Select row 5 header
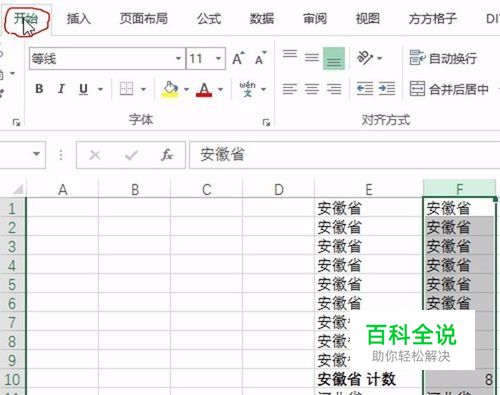Image resolution: width=500 pixels, height=395 pixels. (12, 284)
